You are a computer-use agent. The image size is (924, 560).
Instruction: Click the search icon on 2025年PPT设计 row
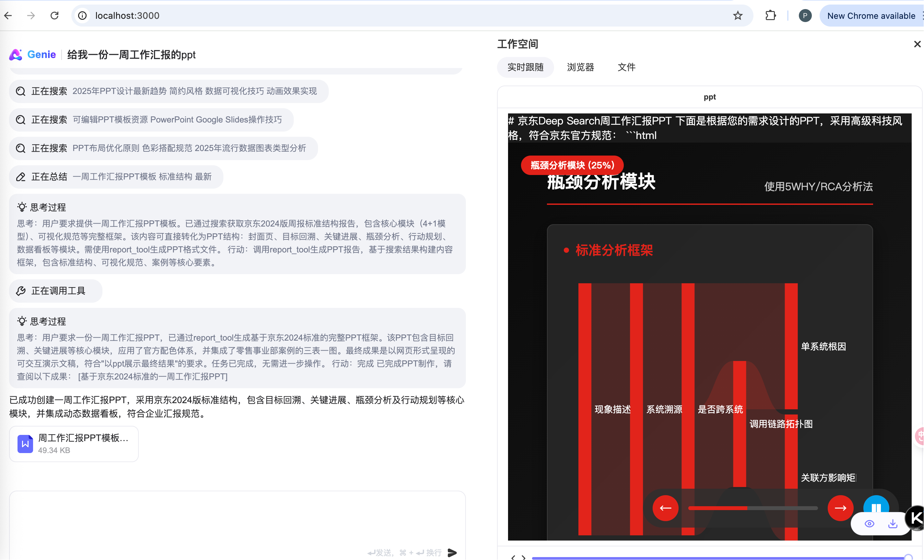pos(21,91)
